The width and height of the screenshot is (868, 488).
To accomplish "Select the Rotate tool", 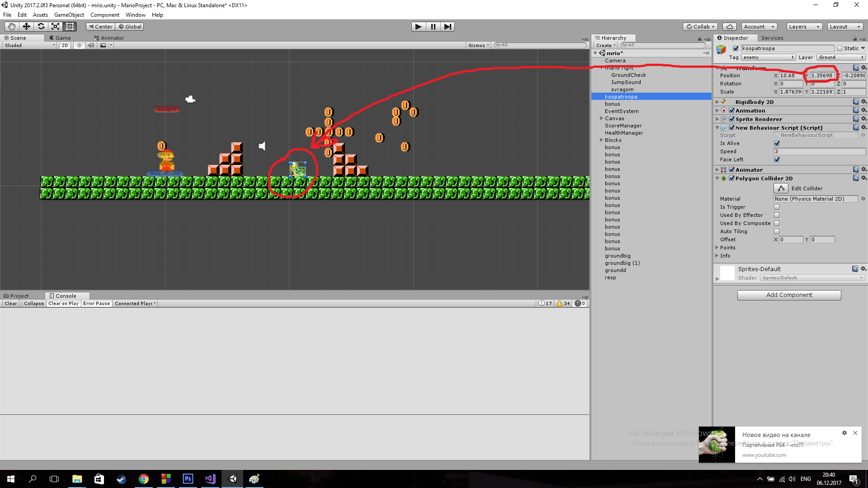I will (x=41, y=27).
